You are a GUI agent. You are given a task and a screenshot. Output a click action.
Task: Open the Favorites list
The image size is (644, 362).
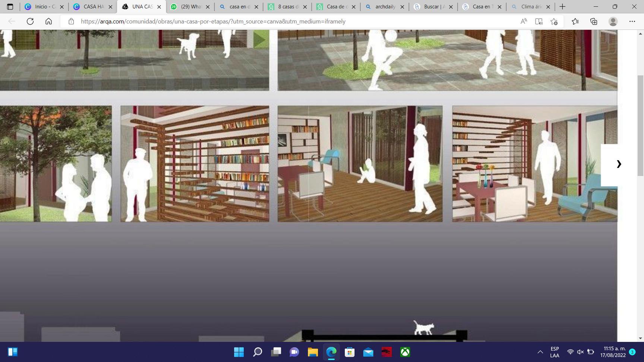click(x=575, y=21)
